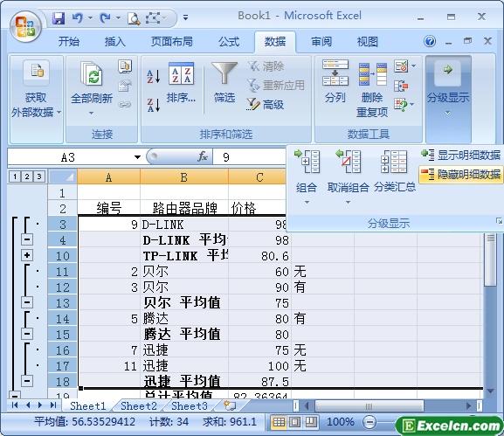Collapse the 贝尔 group at row 13
Viewport: 504px width, 436px height.
27,302
